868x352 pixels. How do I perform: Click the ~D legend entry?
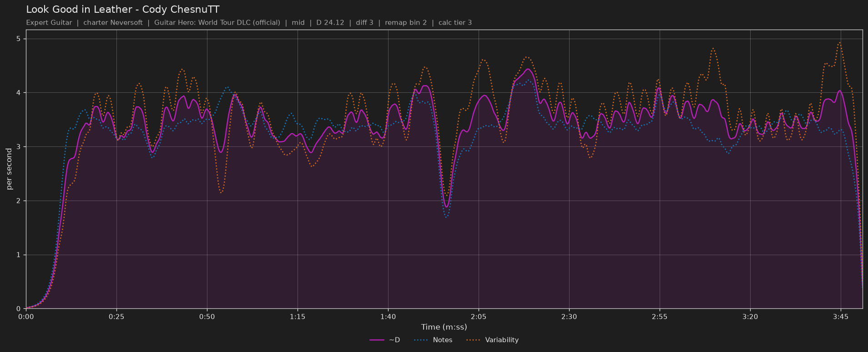[x=385, y=340]
